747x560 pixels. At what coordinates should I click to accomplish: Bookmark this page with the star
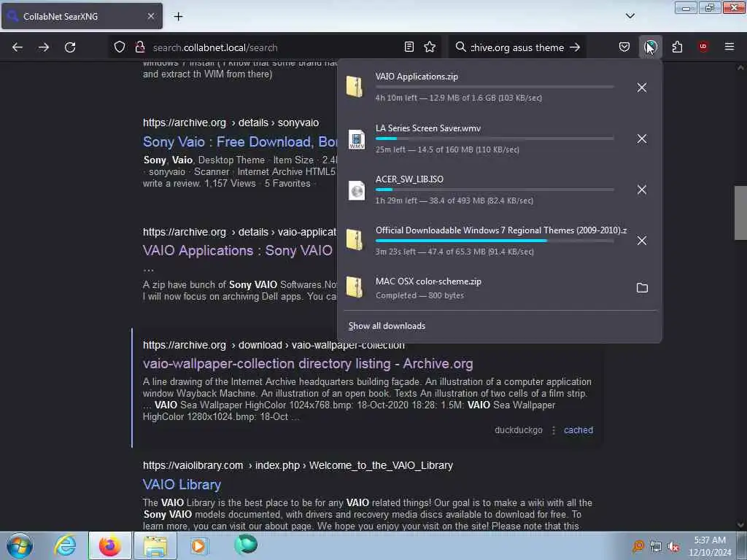[430, 47]
